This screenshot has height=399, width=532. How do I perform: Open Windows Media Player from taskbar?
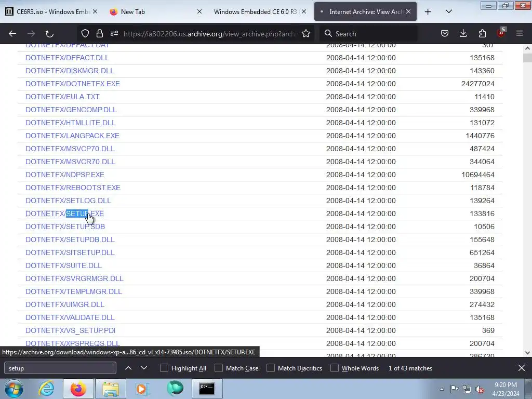[x=142, y=389]
